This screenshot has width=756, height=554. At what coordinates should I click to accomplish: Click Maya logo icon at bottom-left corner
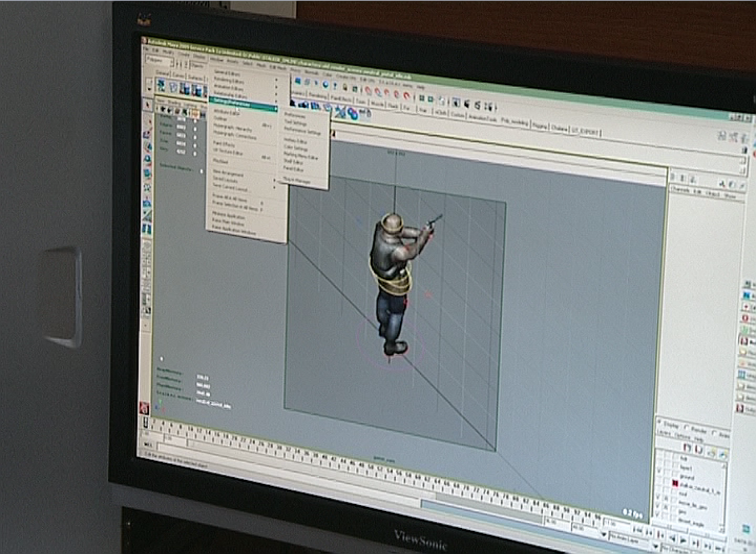tap(144, 408)
